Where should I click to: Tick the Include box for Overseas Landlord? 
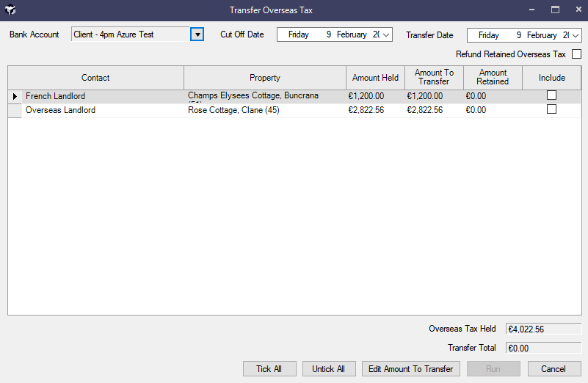(551, 109)
